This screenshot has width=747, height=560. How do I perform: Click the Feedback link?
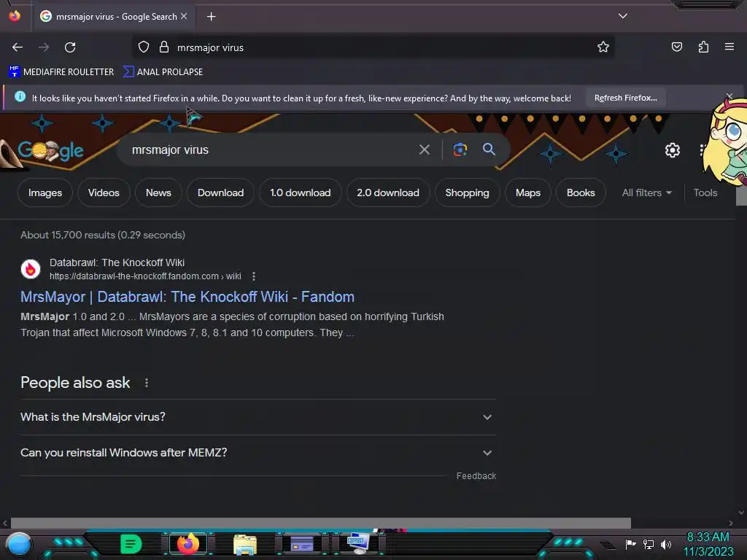476,476
